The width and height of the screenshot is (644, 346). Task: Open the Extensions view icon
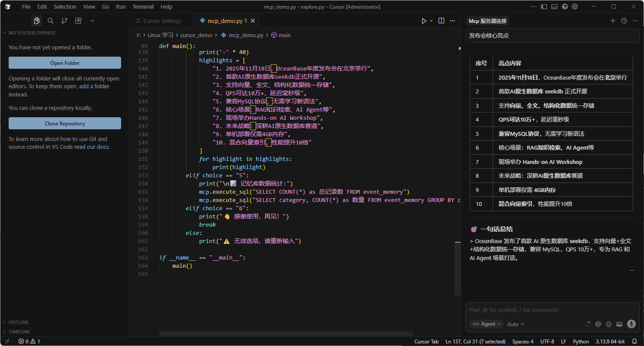[x=78, y=21]
